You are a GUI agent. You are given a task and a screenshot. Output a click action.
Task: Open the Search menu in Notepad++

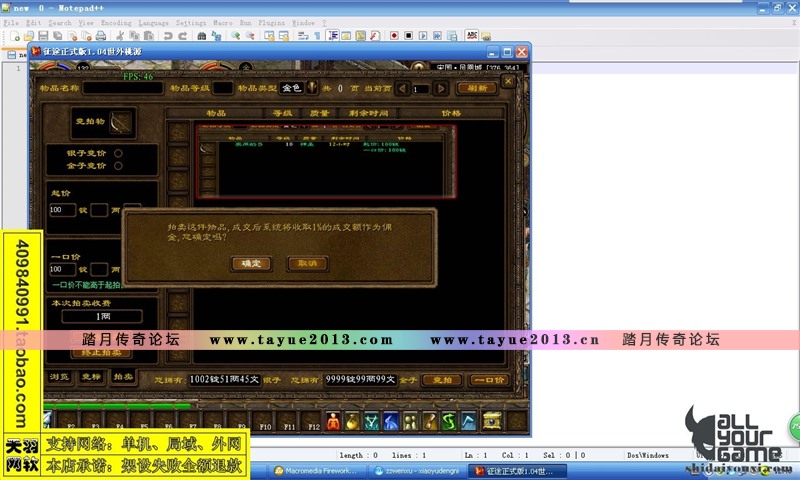(x=60, y=23)
